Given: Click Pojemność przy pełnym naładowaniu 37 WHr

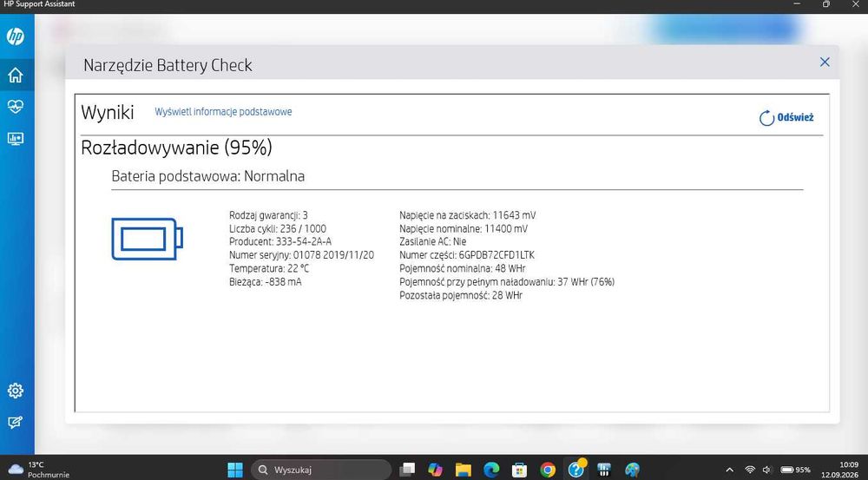Looking at the screenshot, I should click(x=507, y=282).
